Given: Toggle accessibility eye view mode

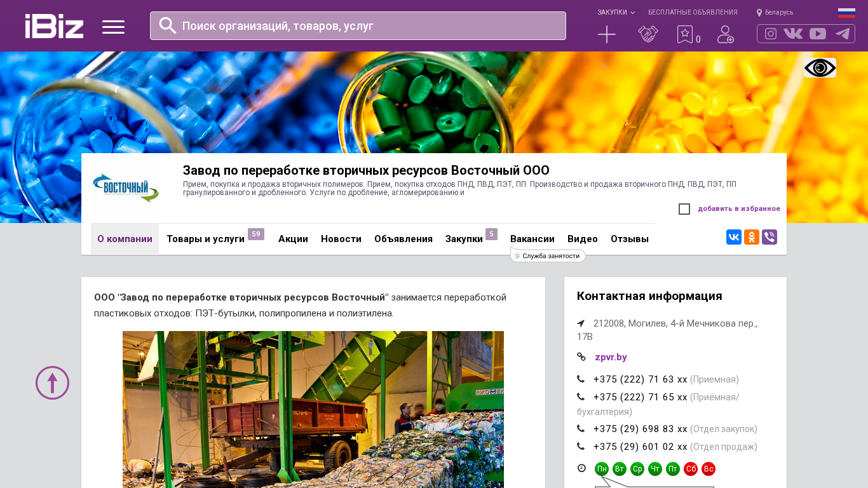Looking at the screenshot, I should [820, 67].
